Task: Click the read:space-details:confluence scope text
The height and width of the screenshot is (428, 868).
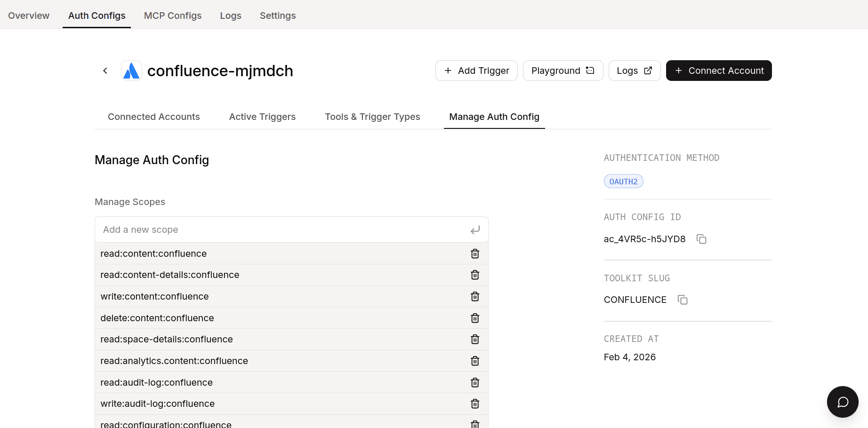Action: point(167,339)
